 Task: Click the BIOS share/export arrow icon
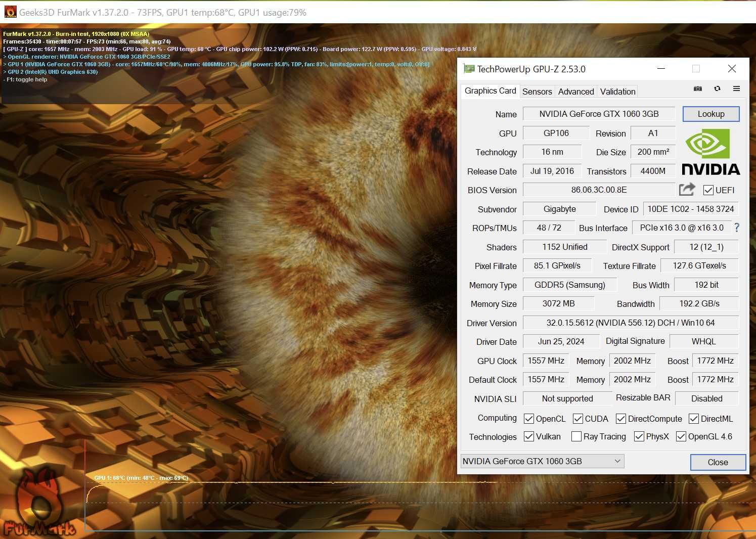tap(687, 190)
